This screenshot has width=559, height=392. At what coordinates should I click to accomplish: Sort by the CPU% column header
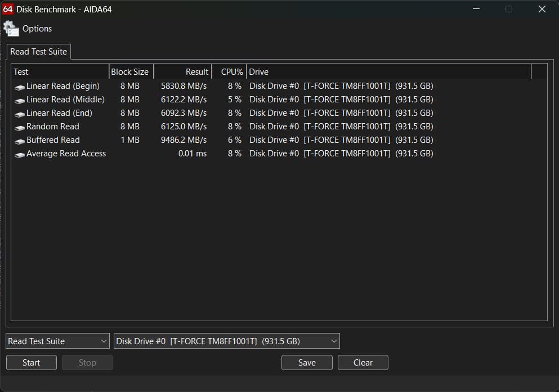pyautogui.click(x=229, y=71)
